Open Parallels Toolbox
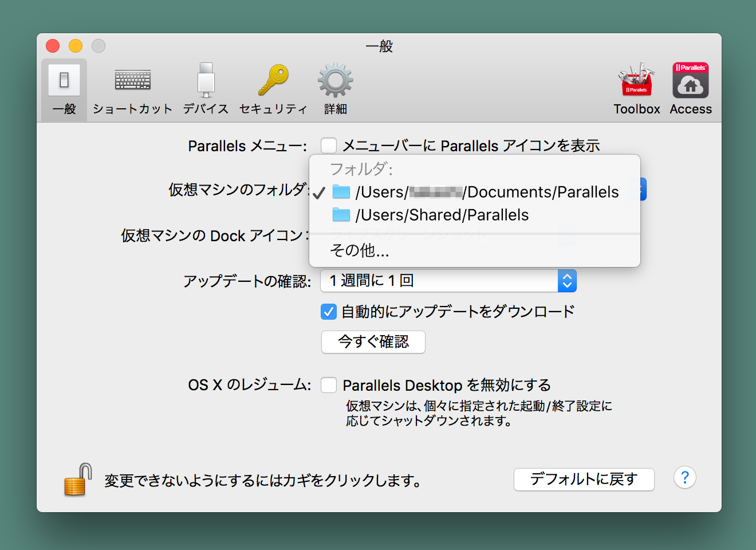The height and width of the screenshot is (550, 756). 637,89
